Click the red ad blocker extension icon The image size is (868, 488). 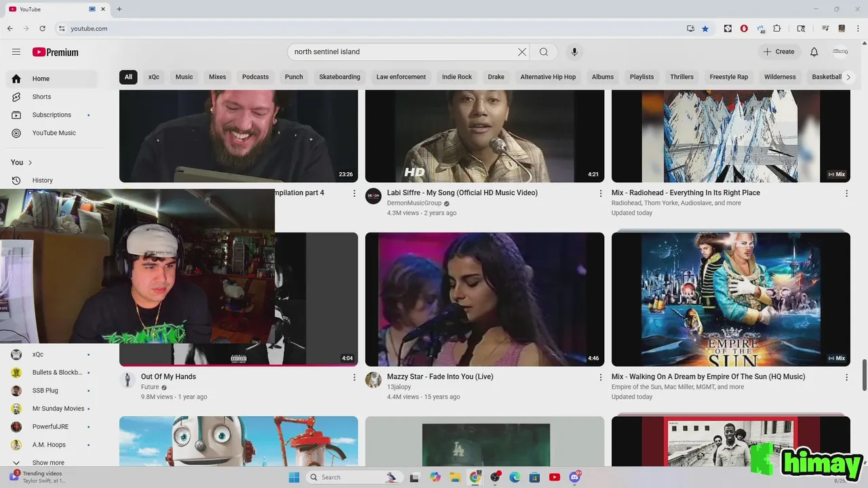click(744, 28)
